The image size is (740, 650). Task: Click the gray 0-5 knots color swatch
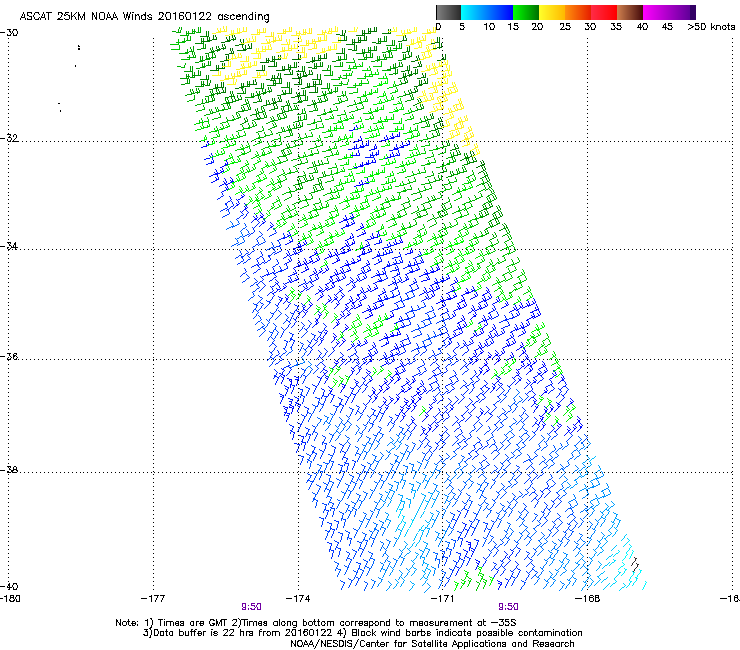(448, 12)
